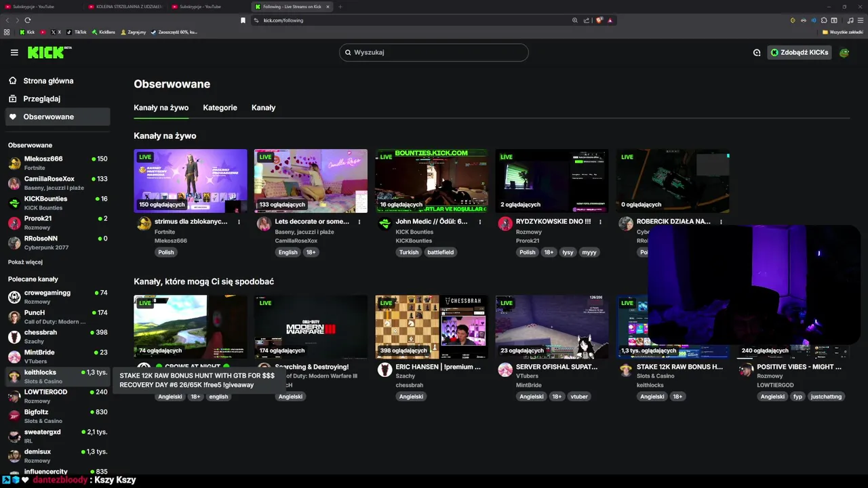This screenshot has height=488, width=868.
Task: Open Mlekosz666 channel in sidebar
Action: 57,163
